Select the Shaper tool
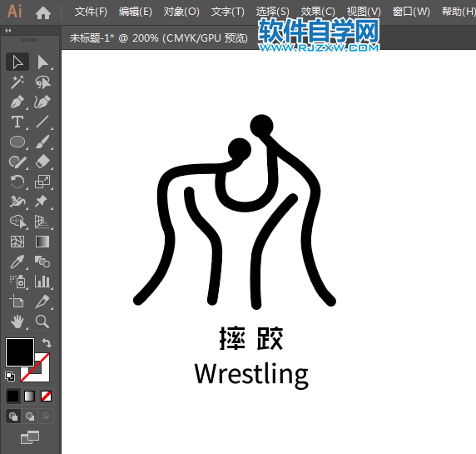This screenshot has width=476, height=454. pyautogui.click(x=17, y=162)
